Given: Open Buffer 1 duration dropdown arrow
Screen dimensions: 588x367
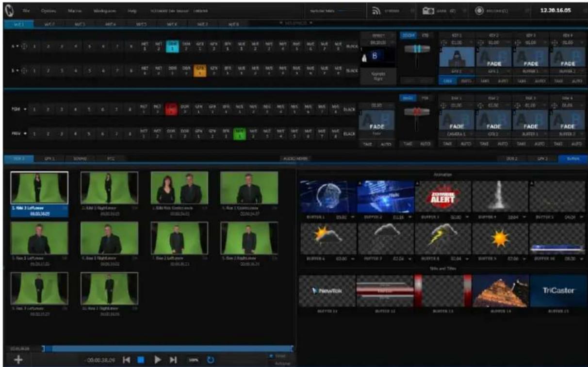Looking at the screenshot, I should tap(352, 218).
